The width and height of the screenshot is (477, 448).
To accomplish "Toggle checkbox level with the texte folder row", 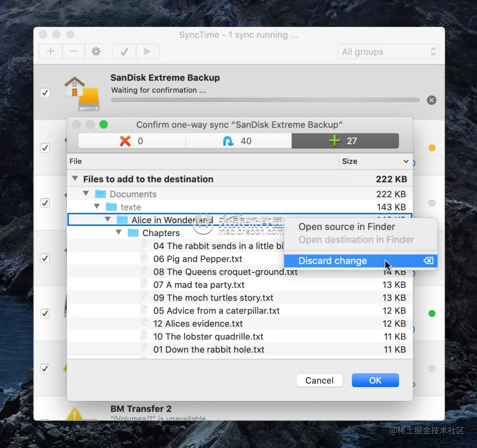I will pyautogui.click(x=45, y=203).
